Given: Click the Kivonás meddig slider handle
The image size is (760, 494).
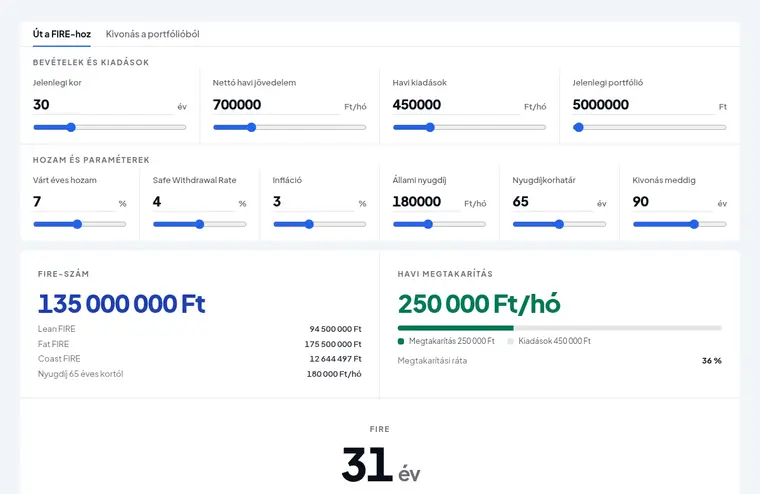Looking at the screenshot, I should [x=694, y=224].
